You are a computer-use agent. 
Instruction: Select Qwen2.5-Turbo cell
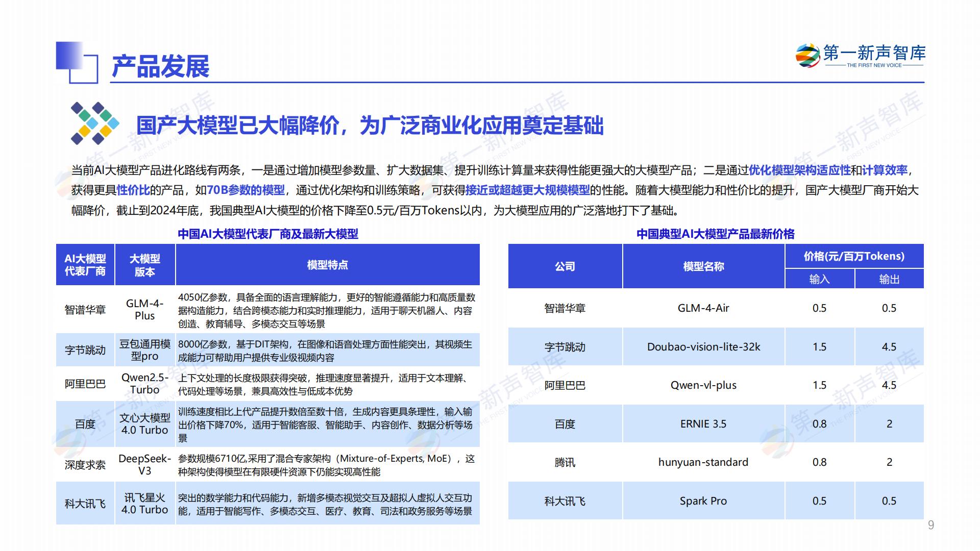tap(145, 384)
